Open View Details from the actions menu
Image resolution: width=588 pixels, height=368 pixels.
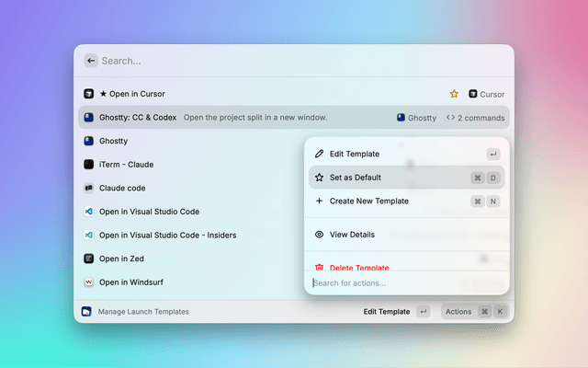pos(352,235)
